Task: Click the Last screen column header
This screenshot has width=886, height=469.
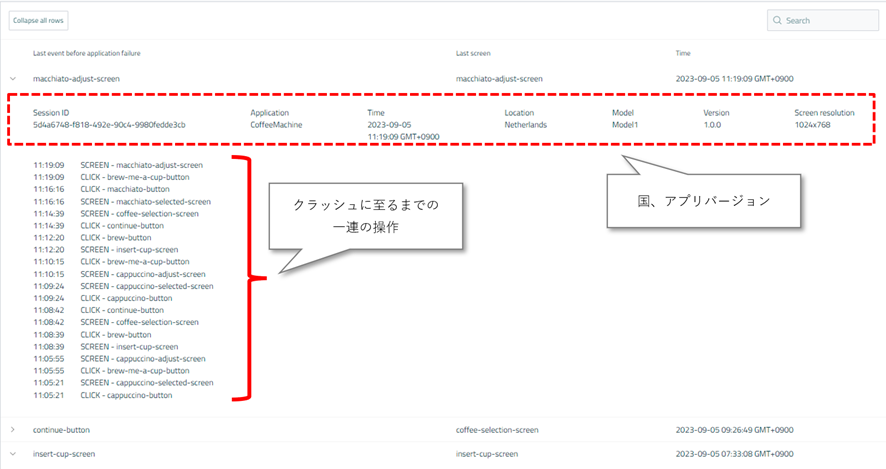Action: [473, 53]
